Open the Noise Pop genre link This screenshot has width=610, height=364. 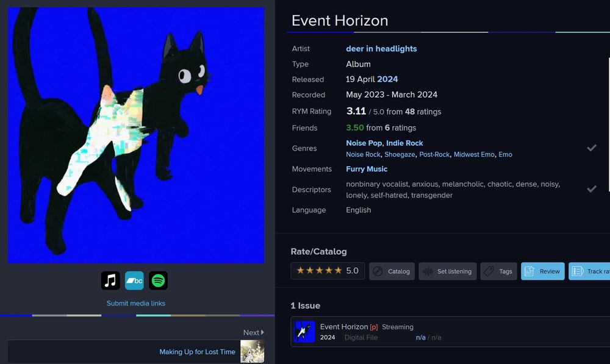coord(364,143)
